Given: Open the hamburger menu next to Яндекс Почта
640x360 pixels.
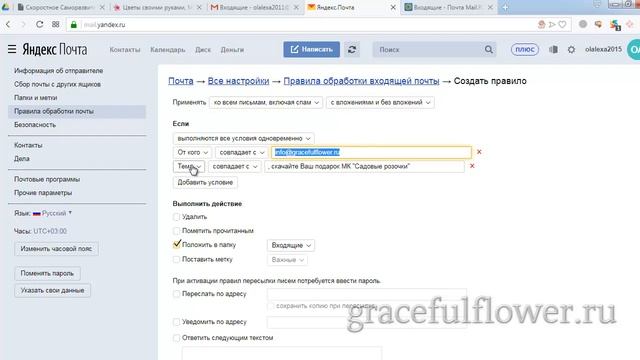Looking at the screenshot, I should click(12, 49).
